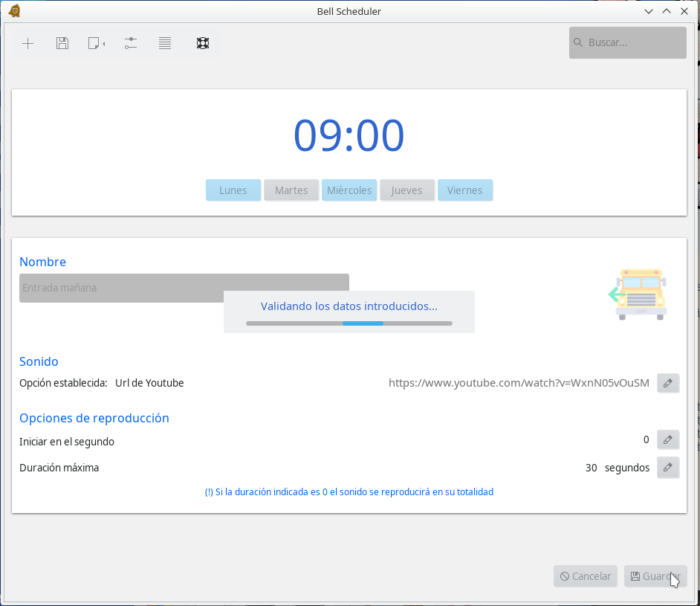
Task: Click the school bus bell image
Action: pos(638,294)
